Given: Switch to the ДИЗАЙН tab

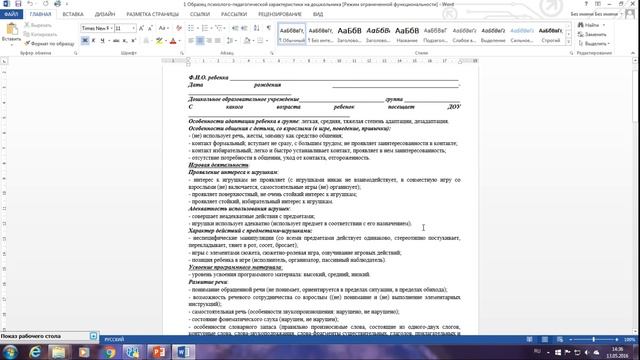Looking at the screenshot, I should pos(105,14).
